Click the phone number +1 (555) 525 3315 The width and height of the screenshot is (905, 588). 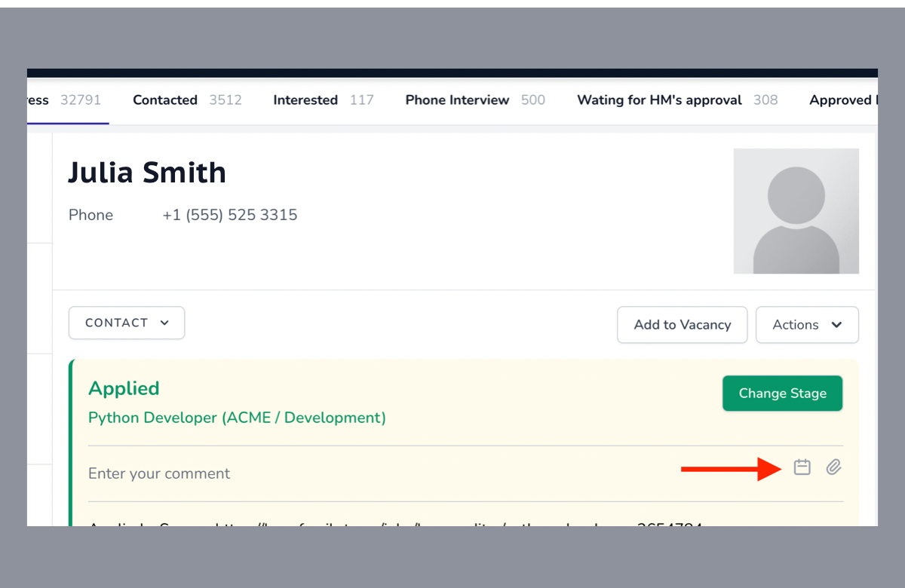click(229, 215)
